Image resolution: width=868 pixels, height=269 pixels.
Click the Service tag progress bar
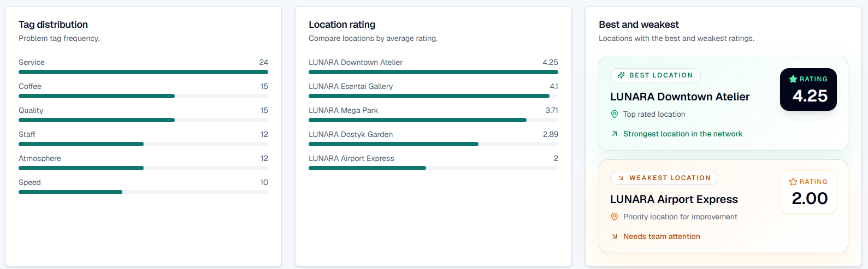(x=143, y=72)
